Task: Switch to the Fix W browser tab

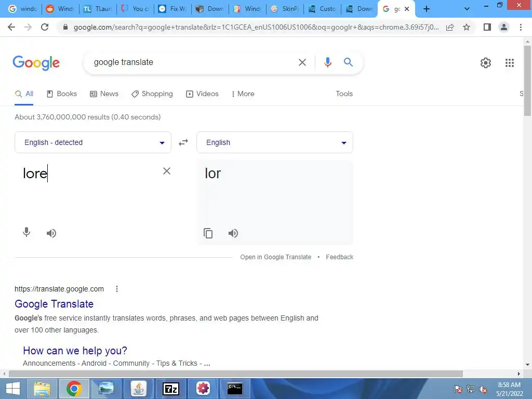Action: [x=172, y=9]
